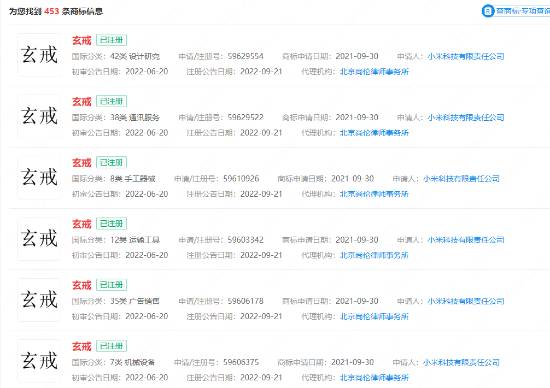The width and height of the screenshot is (550, 388).
Task: Open applicant 小米科技有限责任公司 for registration 59629554
Action: point(466,56)
